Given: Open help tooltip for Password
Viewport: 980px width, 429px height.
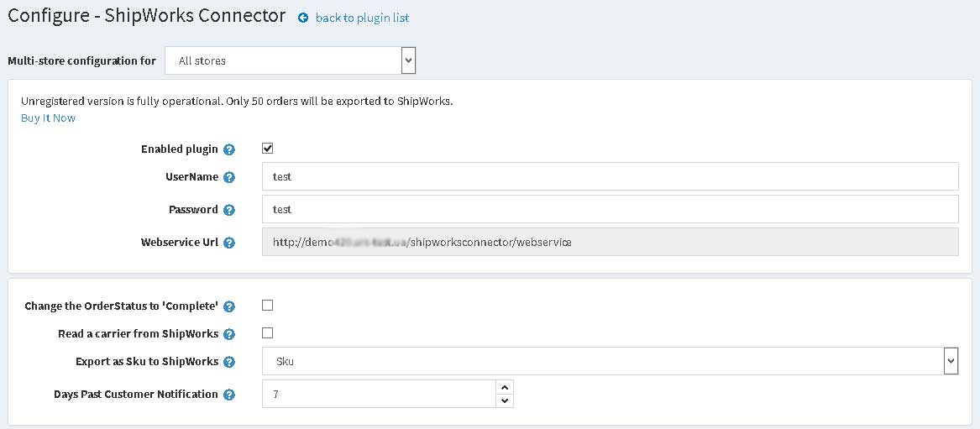Looking at the screenshot, I should (x=228, y=210).
